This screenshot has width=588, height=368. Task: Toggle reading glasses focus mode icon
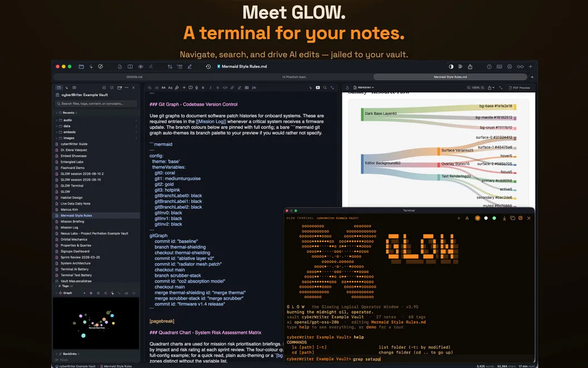pyautogui.click(x=520, y=66)
